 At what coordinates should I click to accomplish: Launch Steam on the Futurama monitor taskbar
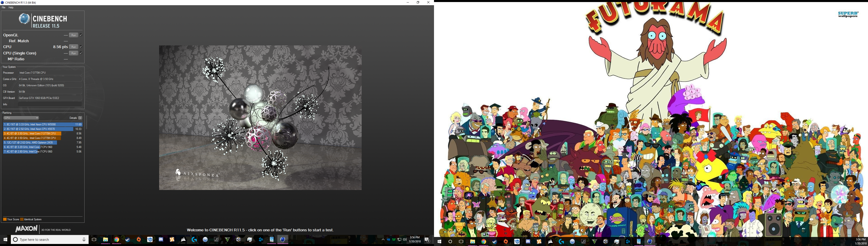click(x=495, y=242)
